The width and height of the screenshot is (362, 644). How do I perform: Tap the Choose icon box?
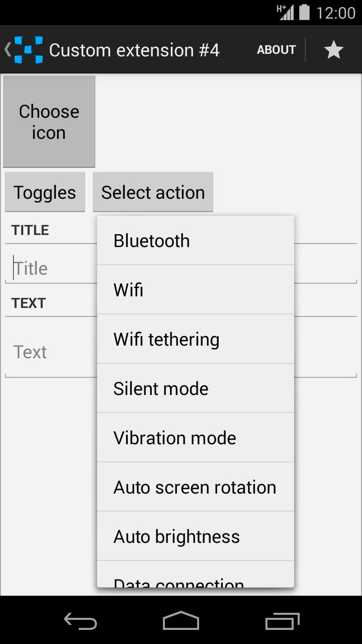coord(49,121)
